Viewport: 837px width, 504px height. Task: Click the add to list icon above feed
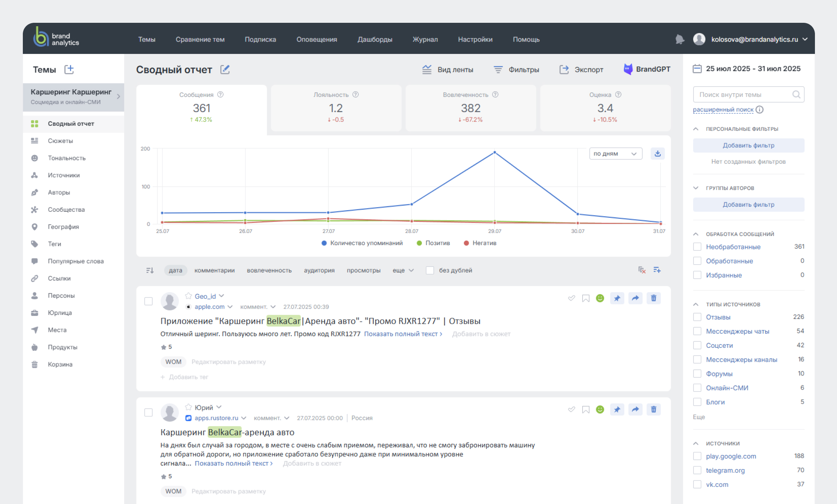657,270
